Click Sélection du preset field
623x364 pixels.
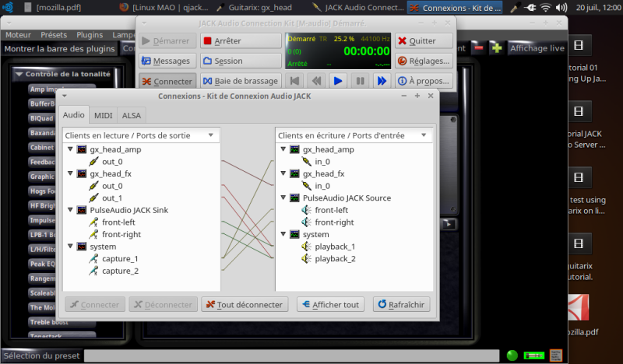(x=291, y=355)
